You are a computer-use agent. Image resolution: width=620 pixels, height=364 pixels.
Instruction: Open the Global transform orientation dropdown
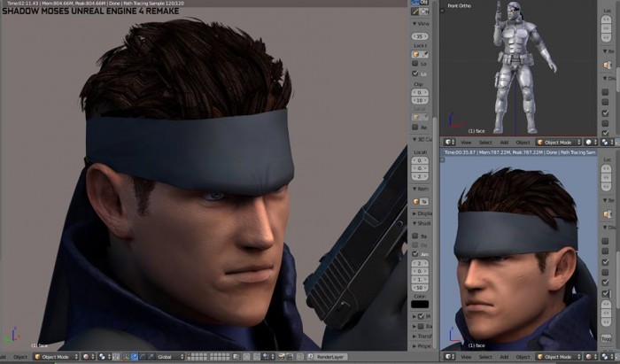[x=170, y=357]
